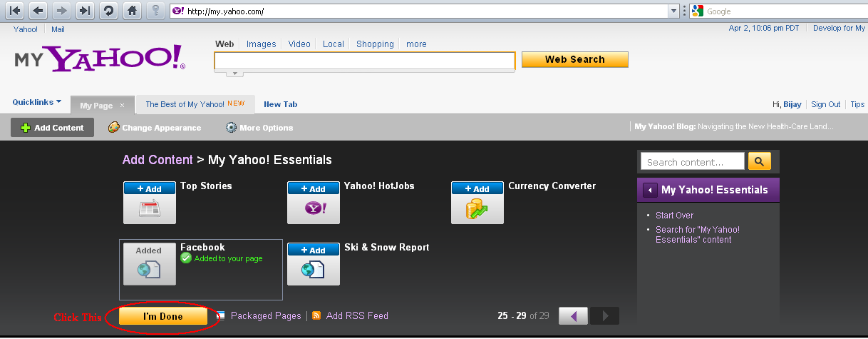Open the more search options
The width and height of the screenshot is (868, 339).
click(416, 44)
